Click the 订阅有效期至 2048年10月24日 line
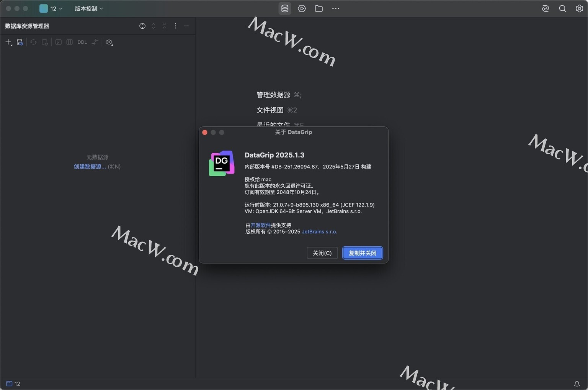The width and height of the screenshot is (588, 390). 283,192
